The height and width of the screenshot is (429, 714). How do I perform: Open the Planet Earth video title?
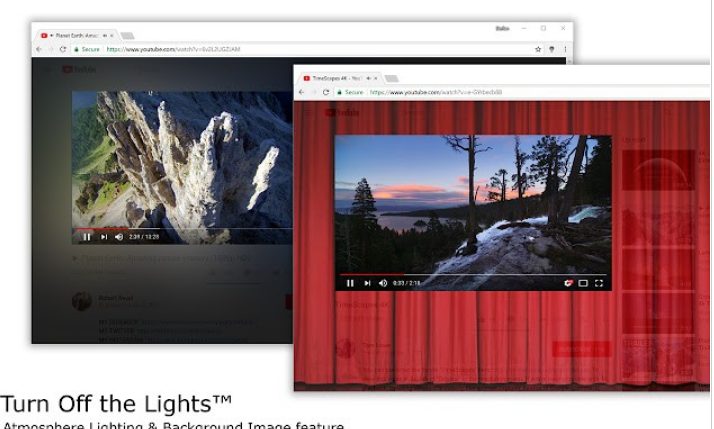pos(165,259)
